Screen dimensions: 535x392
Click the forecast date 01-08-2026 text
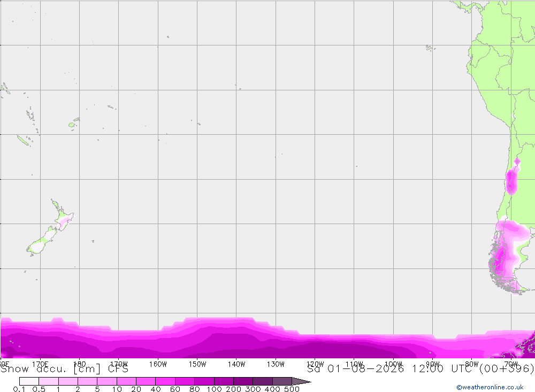pyautogui.click(x=365, y=369)
